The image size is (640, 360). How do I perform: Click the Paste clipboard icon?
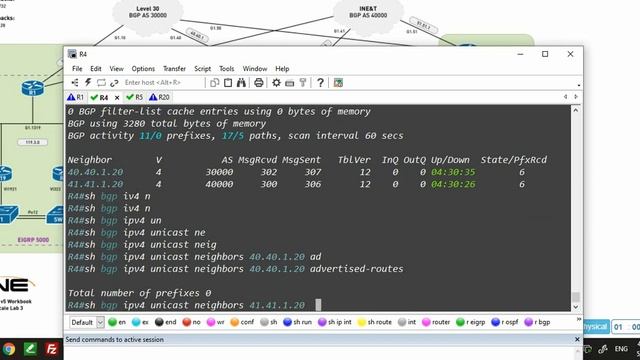point(228,83)
